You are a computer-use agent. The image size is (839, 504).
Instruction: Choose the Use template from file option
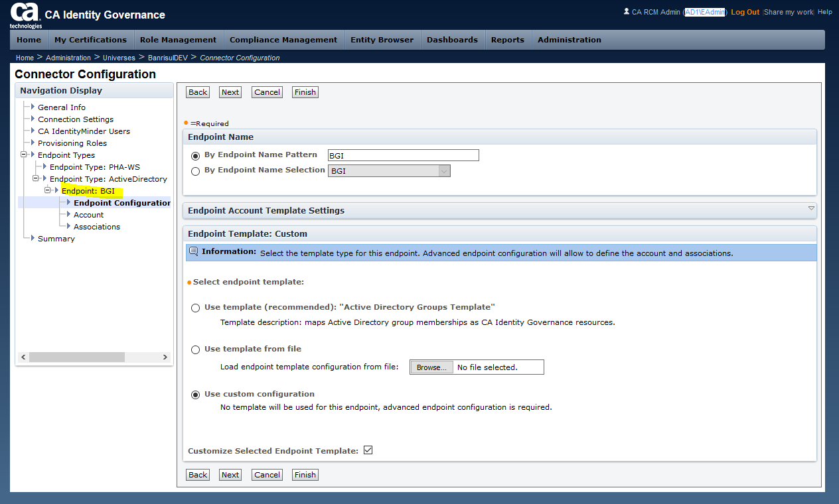tap(195, 349)
